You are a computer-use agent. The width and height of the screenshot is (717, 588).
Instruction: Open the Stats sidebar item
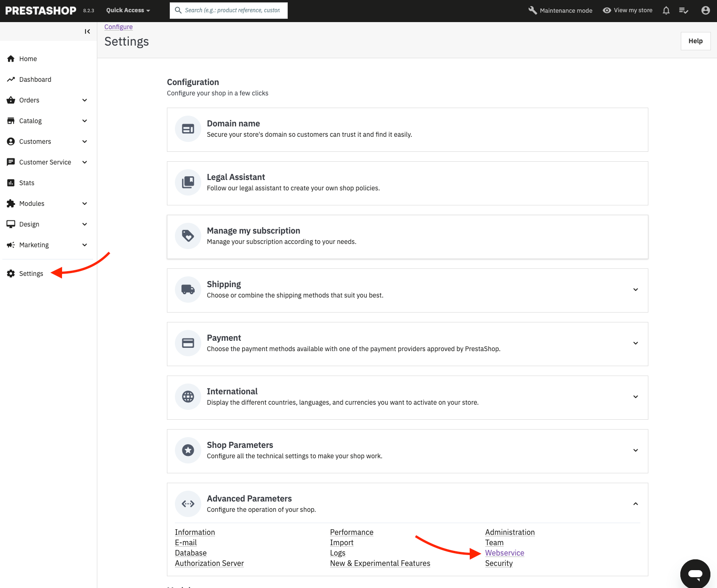click(x=27, y=183)
